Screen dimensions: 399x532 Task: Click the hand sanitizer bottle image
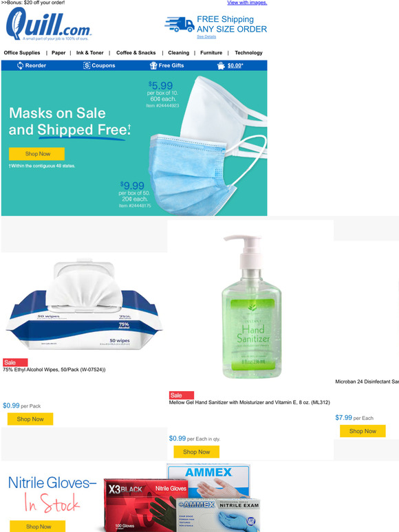coord(251,307)
